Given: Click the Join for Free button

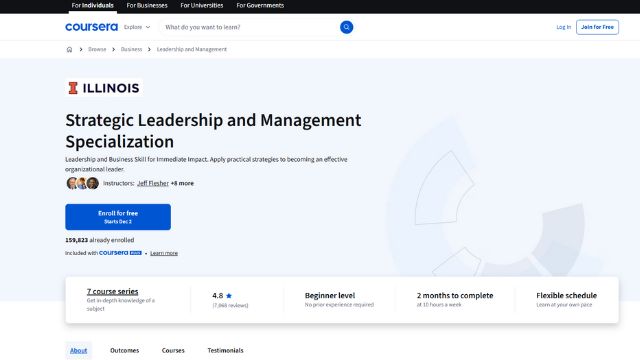Looking at the screenshot, I should tap(597, 27).
